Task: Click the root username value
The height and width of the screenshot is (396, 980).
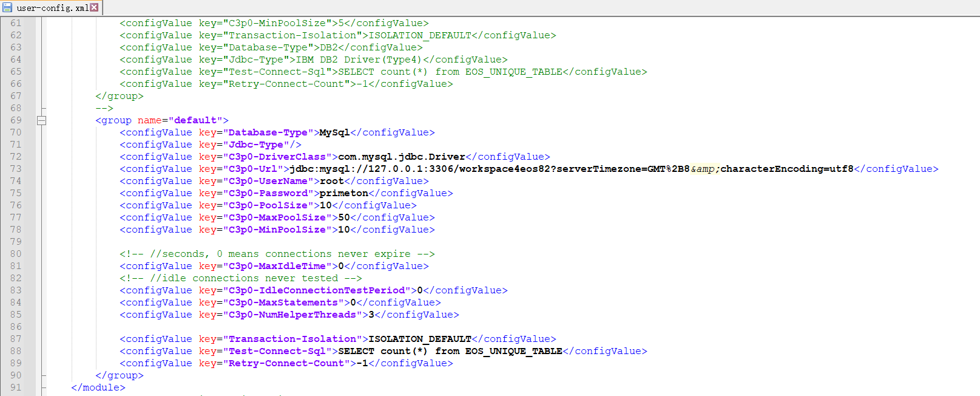Action: click(x=332, y=181)
